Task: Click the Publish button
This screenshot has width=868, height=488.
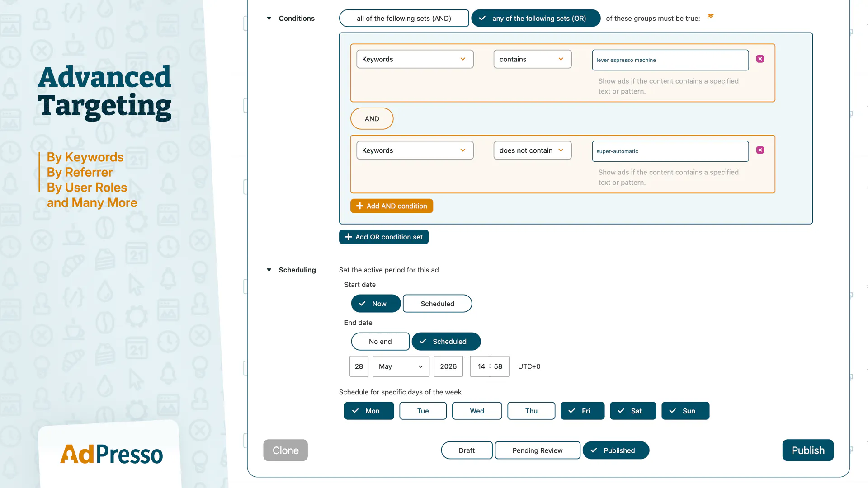Action: coord(808,450)
